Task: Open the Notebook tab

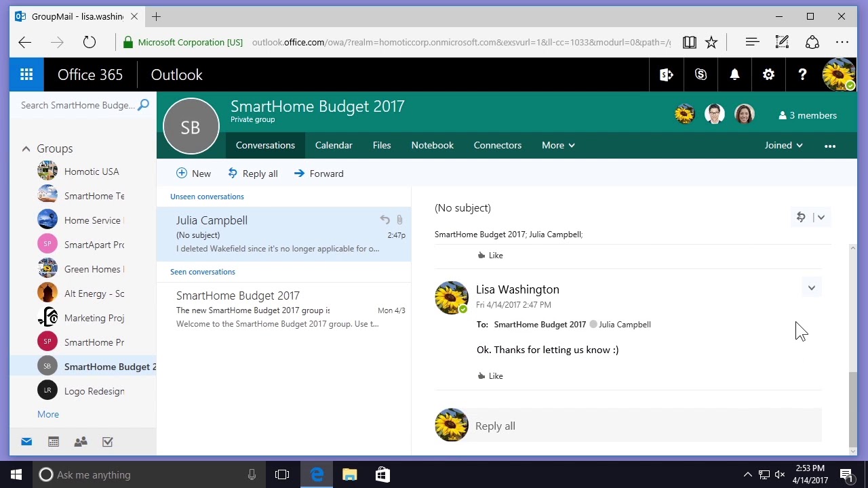Action: pos(433,145)
